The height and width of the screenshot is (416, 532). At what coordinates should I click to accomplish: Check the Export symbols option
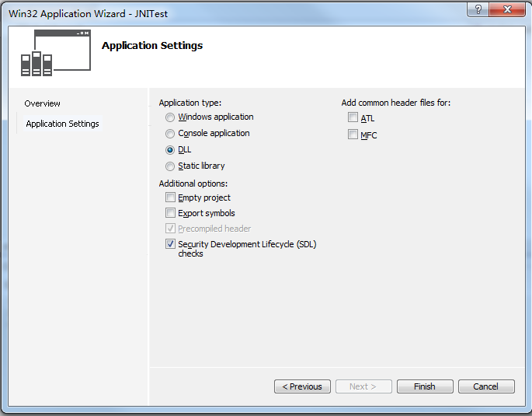pyautogui.click(x=171, y=213)
